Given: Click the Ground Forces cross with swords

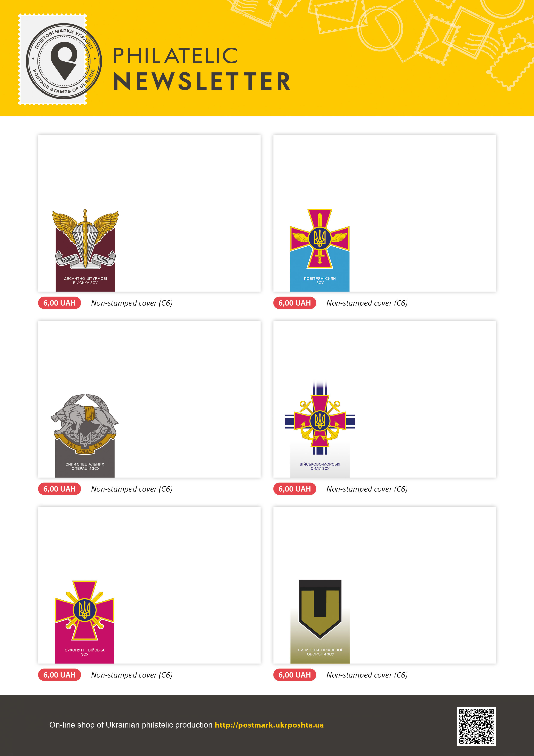Looking at the screenshot, I should coord(85,610).
